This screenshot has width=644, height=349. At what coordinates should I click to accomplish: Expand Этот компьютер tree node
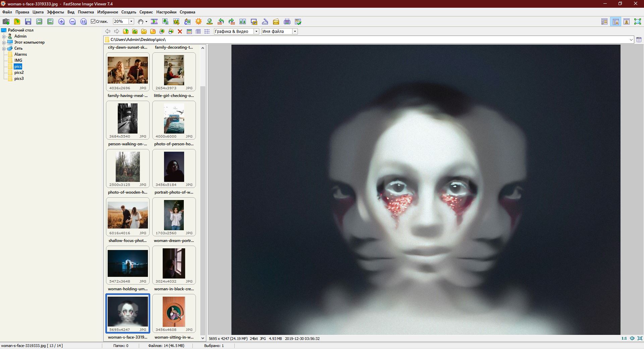(4, 42)
